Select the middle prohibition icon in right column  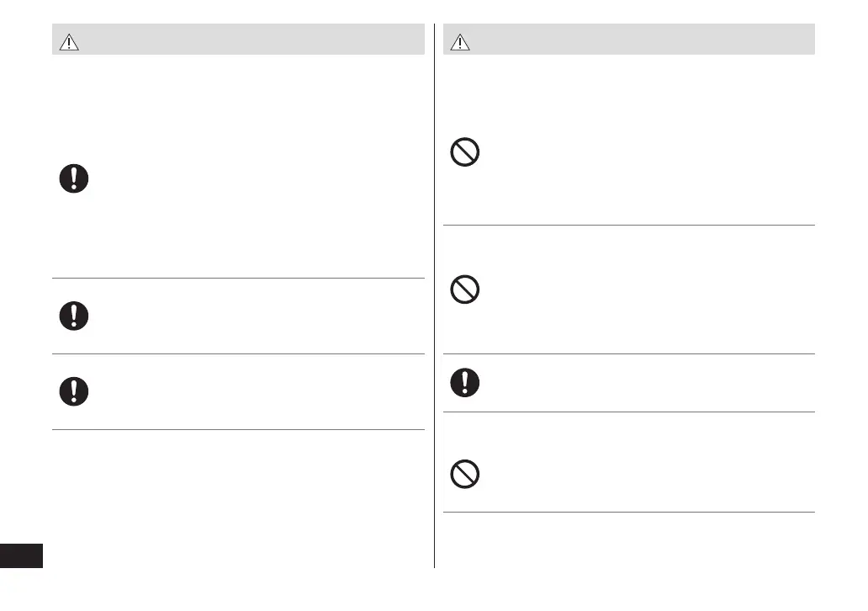click(465, 290)
